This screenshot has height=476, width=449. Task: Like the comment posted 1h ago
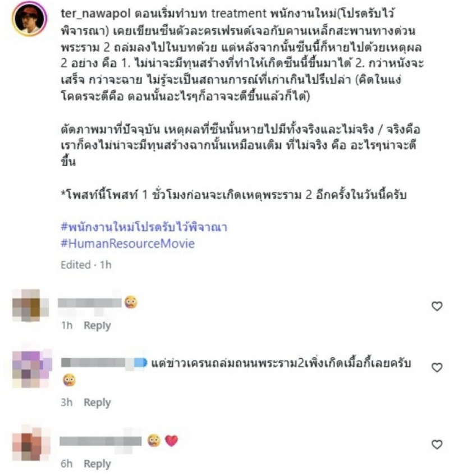[x=437, y=306]
